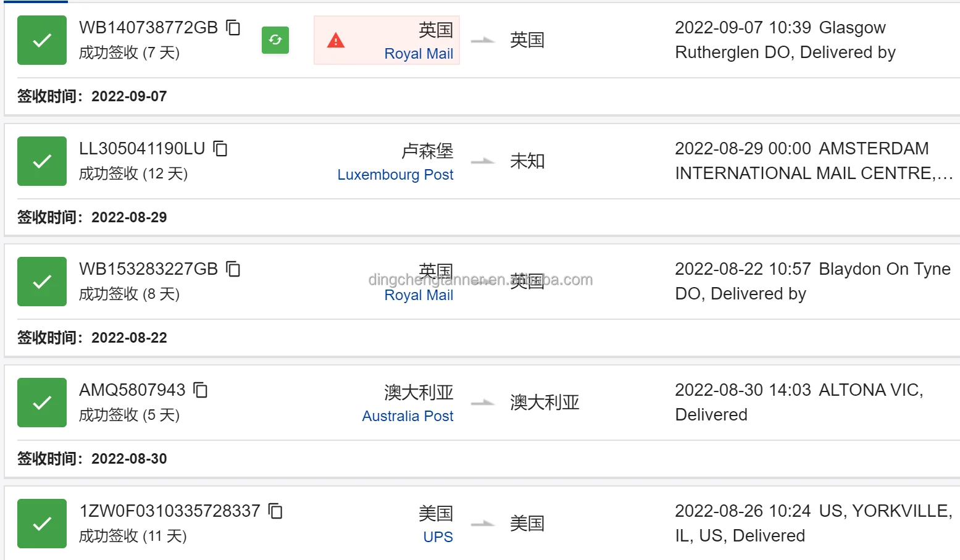Click the red warning triangle icon
The height and width of the screenshot is (560, 960).
tap(336, 41)
